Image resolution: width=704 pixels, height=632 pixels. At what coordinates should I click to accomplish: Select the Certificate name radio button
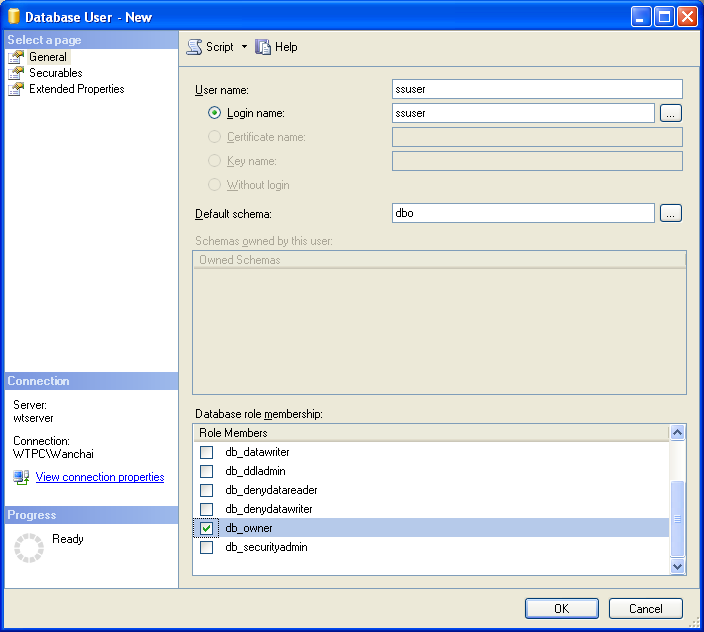pos(215,136)
